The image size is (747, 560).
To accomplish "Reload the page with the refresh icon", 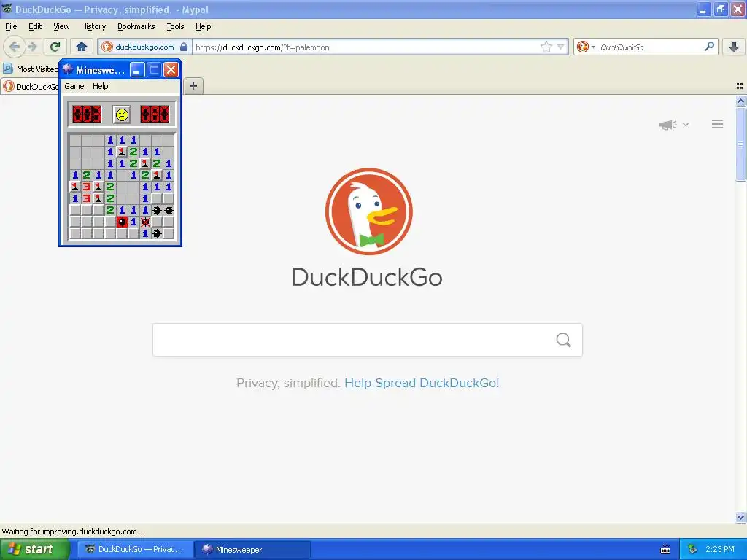I will pyautogui.click(x=55, y=47).
